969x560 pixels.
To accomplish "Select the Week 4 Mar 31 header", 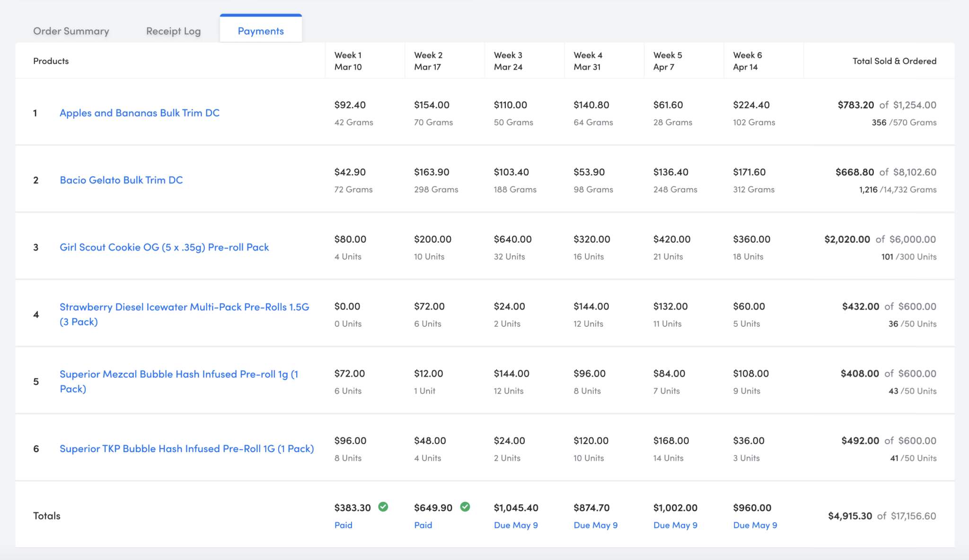I will coord(588,61).
